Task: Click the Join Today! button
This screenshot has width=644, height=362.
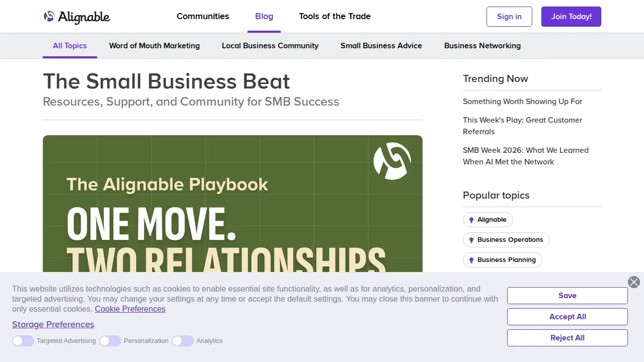Action: pos(571,17)
